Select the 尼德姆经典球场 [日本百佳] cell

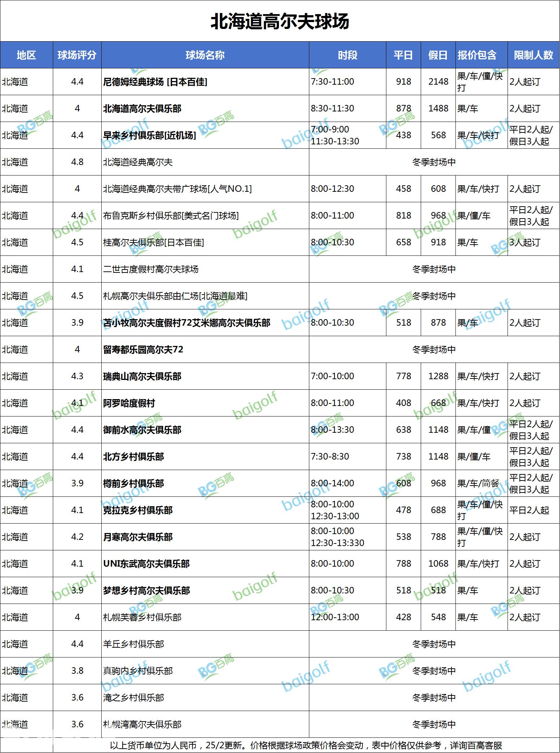click(155, 82)
